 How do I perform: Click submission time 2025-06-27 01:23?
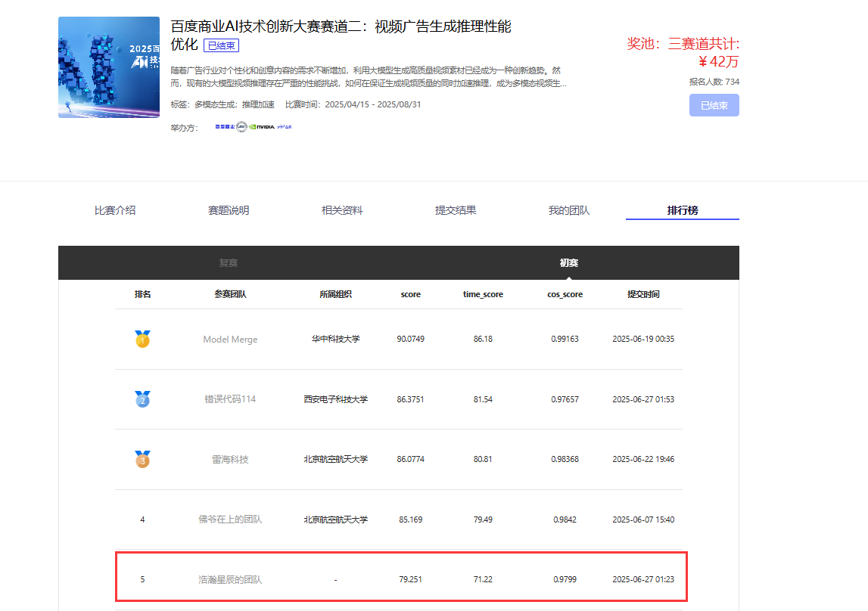[643, 579]
